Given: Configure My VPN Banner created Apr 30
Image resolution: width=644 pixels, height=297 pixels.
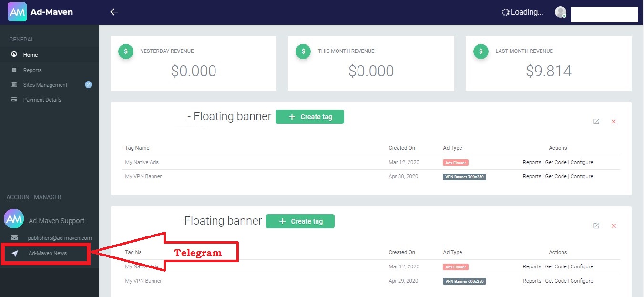Looking at the screenshot, I should click(582, 176).
